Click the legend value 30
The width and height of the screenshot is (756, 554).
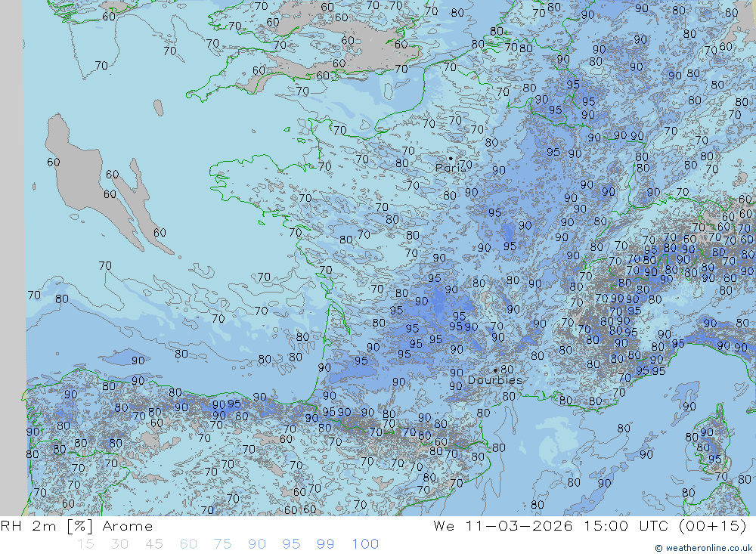coord(119,544)
